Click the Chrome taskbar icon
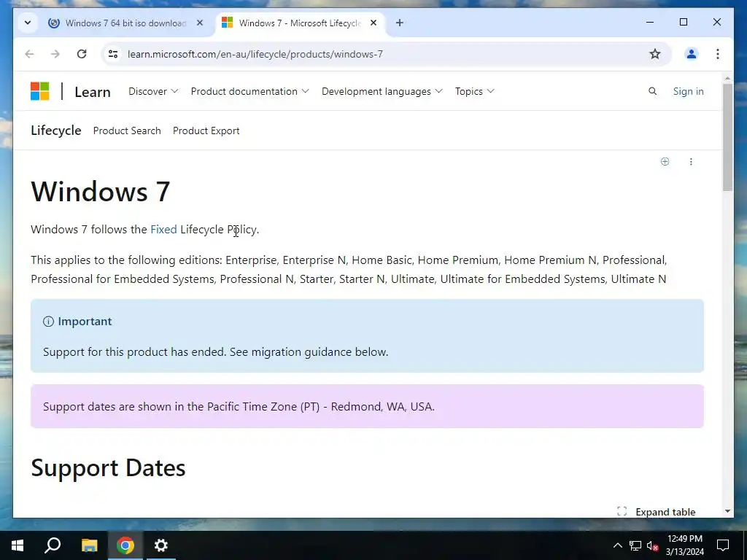This screenshot has height=560, width=747. click(125, 545)
